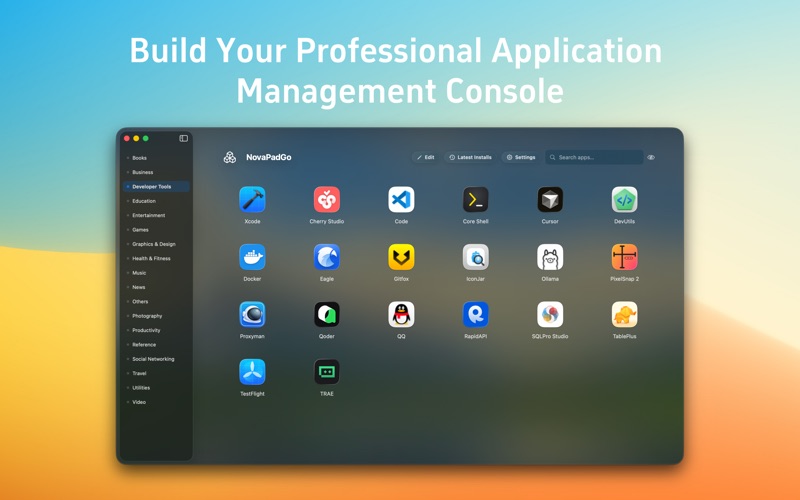Switch to the News category

point(156,287)
